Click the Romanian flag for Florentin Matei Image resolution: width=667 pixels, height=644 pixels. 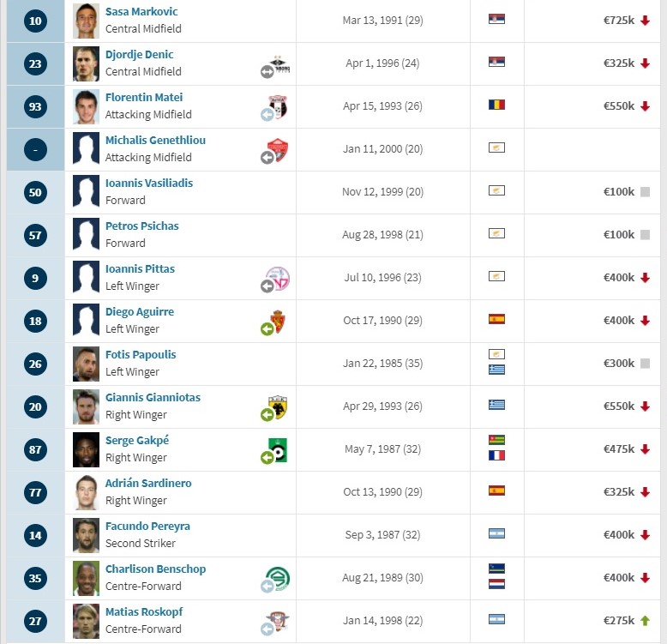496,105
